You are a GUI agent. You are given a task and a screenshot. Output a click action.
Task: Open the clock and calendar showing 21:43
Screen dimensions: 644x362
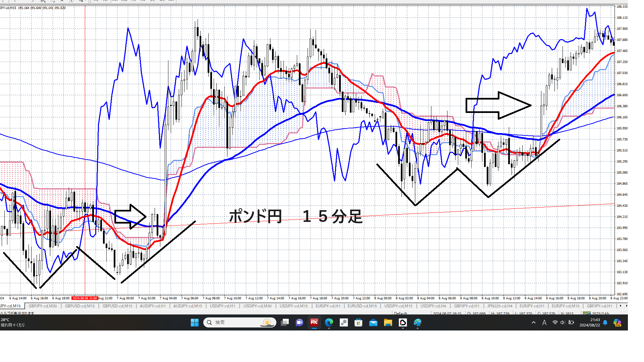(590, 322)
